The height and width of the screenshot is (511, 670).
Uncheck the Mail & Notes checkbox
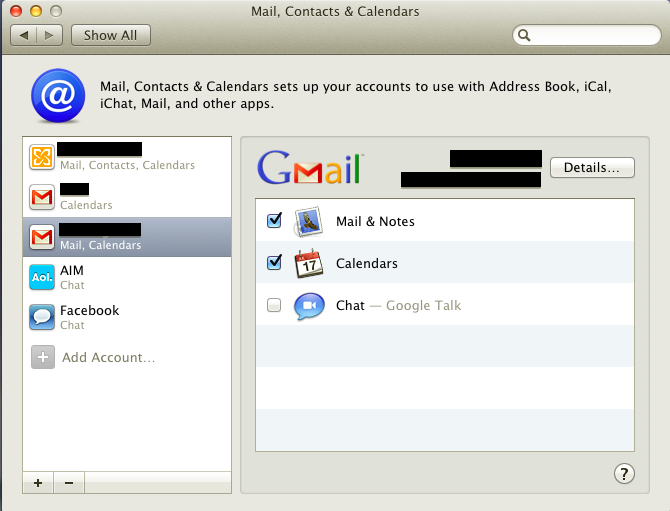click(x=274, y=221)
